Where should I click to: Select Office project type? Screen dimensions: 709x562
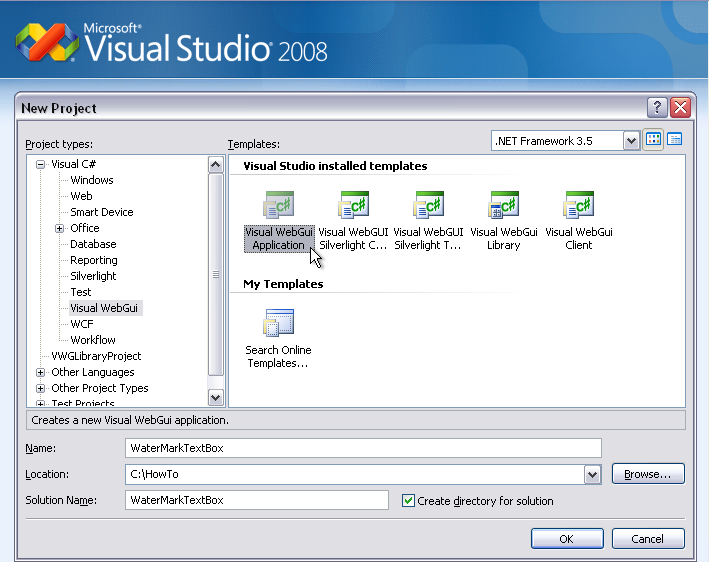point(85,228)
